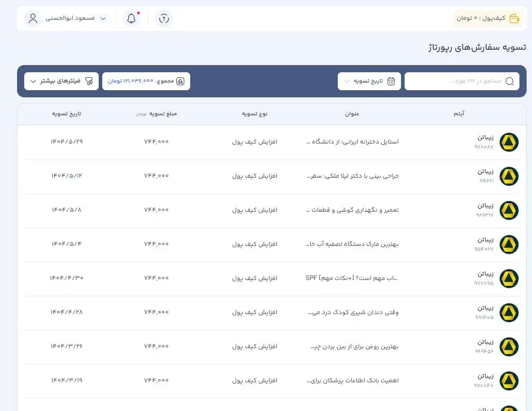Click the search field for 212 items

pyautogui.click(x=455, y=81)
